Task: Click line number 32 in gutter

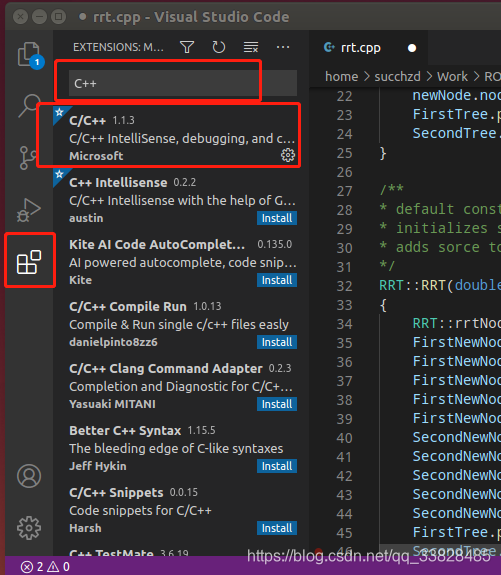Action: [344, 286]
